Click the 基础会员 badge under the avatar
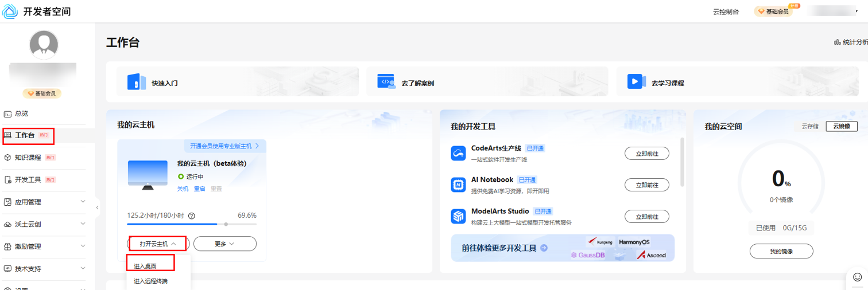This screenshot has height=290, width=868. click(42, 93)
